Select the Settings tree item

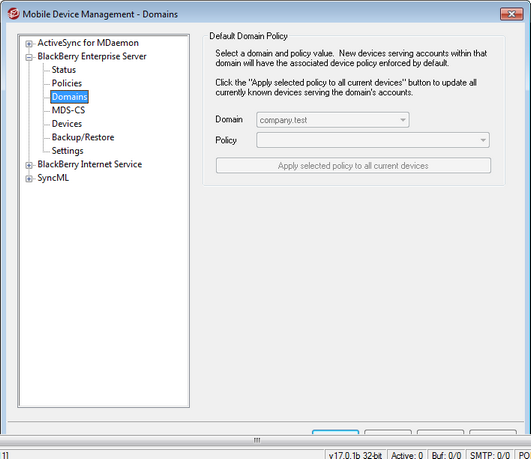(67, 151)
